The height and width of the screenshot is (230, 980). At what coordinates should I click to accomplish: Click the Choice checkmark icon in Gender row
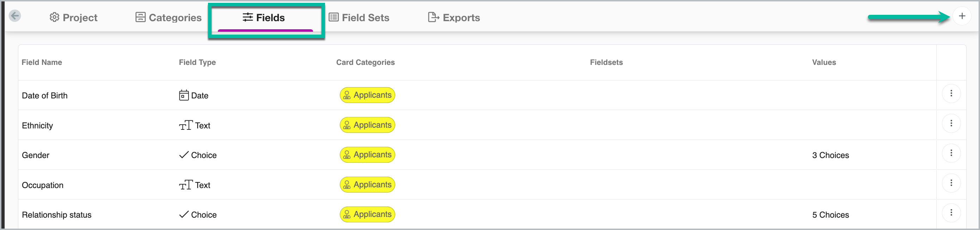tap(184, 155)
